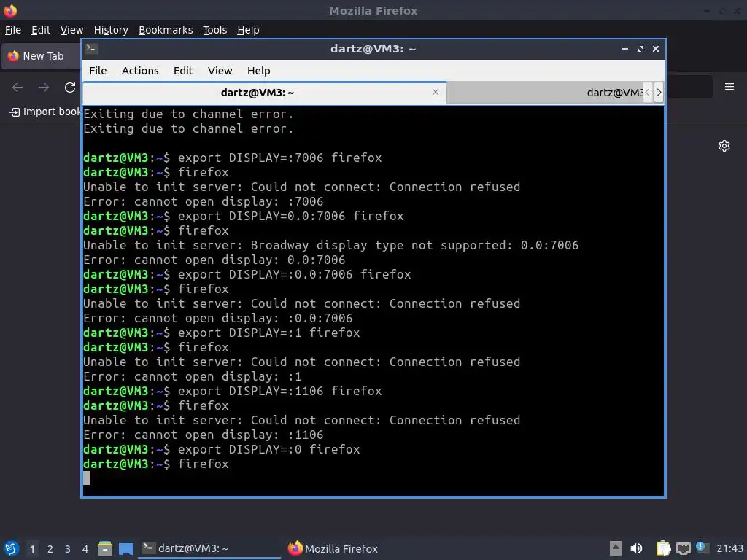
Task: Open the clipboard manager tray icon
Action: click(663, 548)
